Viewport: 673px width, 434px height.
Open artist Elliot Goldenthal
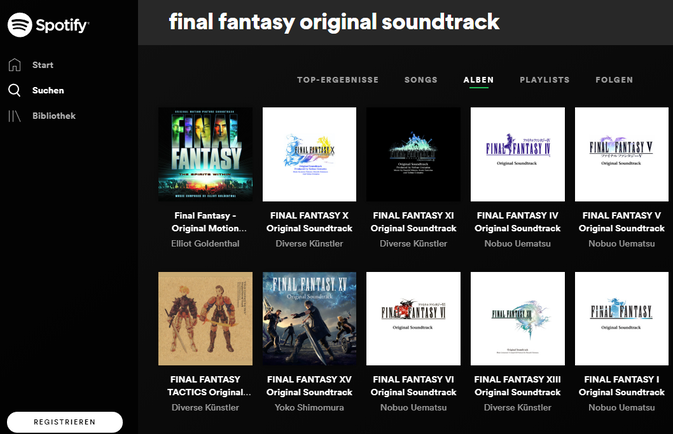(206, 244)
